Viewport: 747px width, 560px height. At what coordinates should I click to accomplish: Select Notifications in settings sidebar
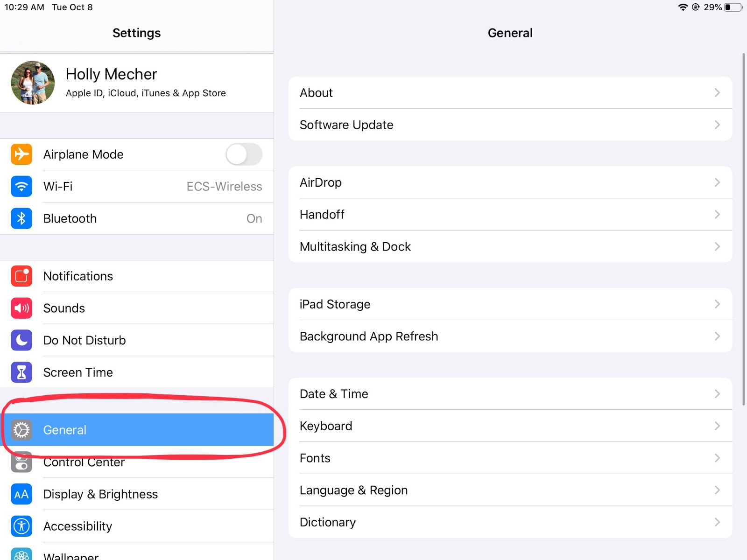(137, 276)
